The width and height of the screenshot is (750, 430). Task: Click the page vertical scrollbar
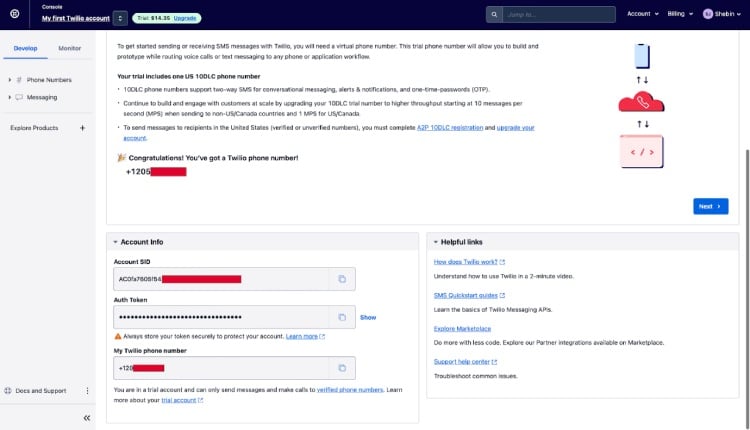747,287
